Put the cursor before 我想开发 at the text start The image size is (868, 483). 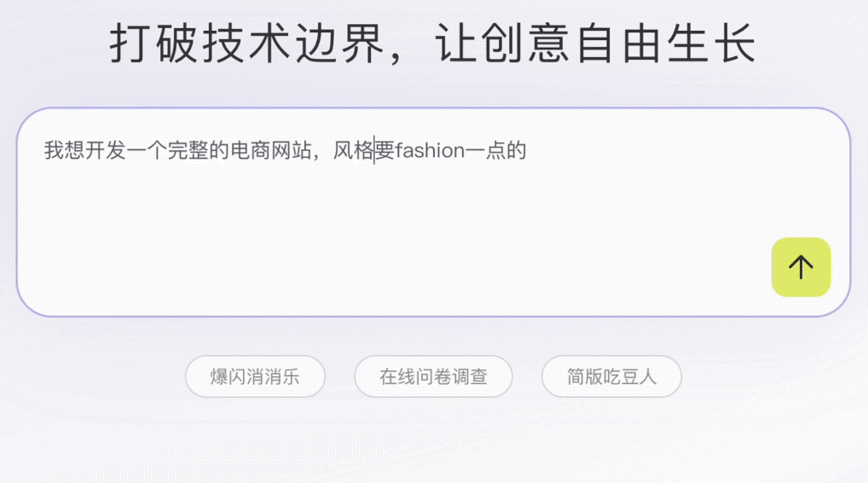pyautogui.click(x=44, y=150)
